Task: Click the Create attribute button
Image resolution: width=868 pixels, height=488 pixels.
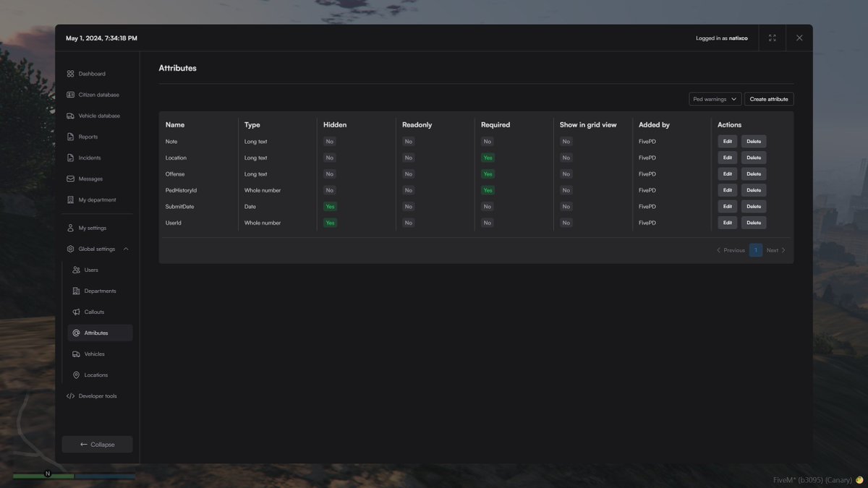Action: (x=769, y=99)
